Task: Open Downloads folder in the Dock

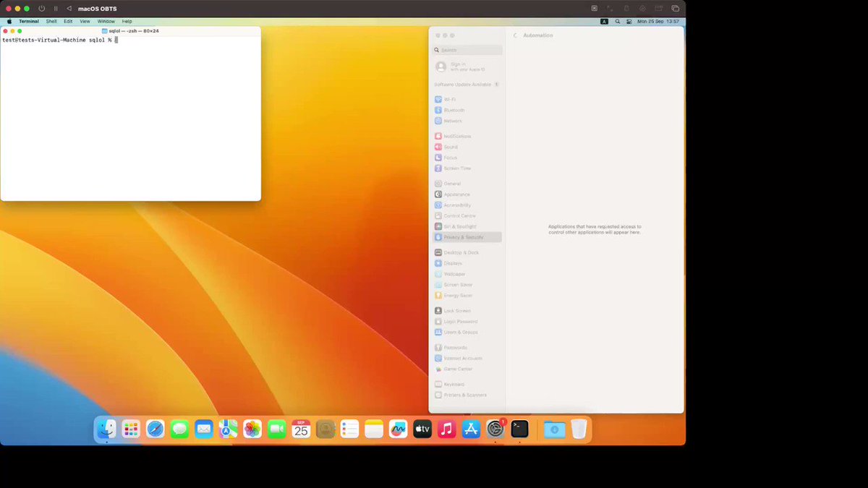Action: [555, 429]
